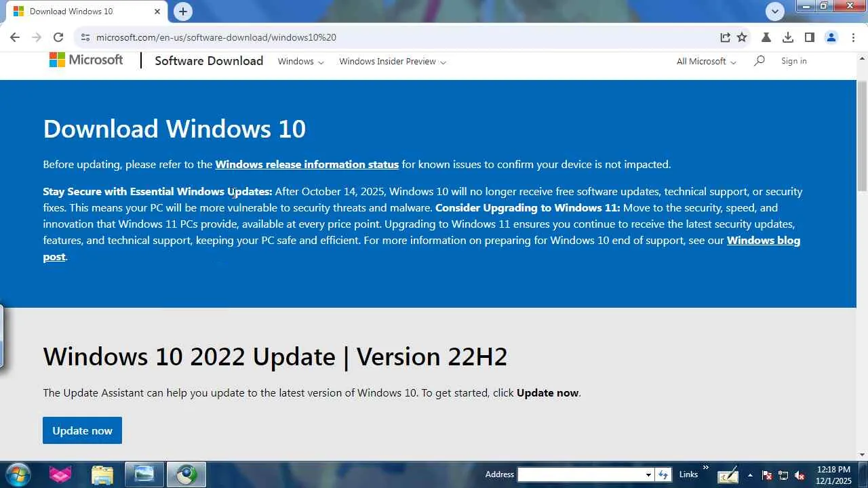Go back to the previous page

tap(15, 37)
